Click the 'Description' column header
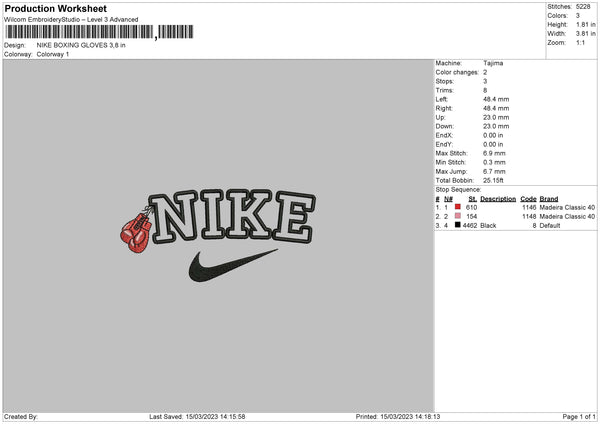 point(498,199)
